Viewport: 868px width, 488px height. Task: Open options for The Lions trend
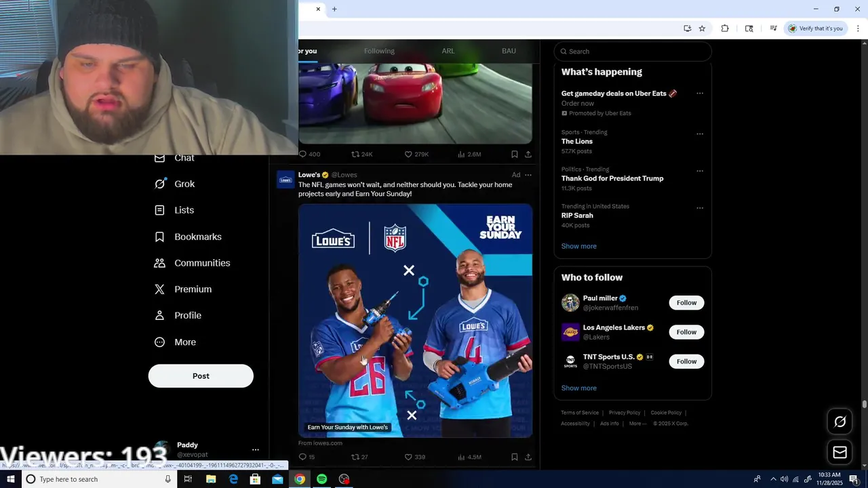point(700,134)
